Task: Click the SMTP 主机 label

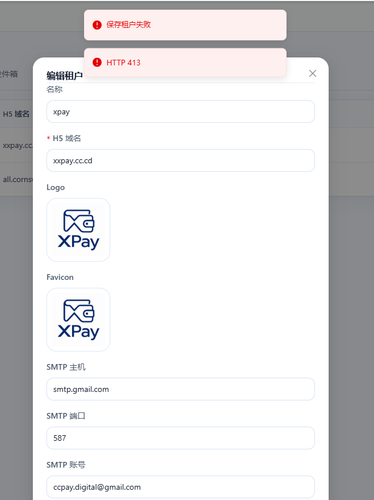Action: 66,367
